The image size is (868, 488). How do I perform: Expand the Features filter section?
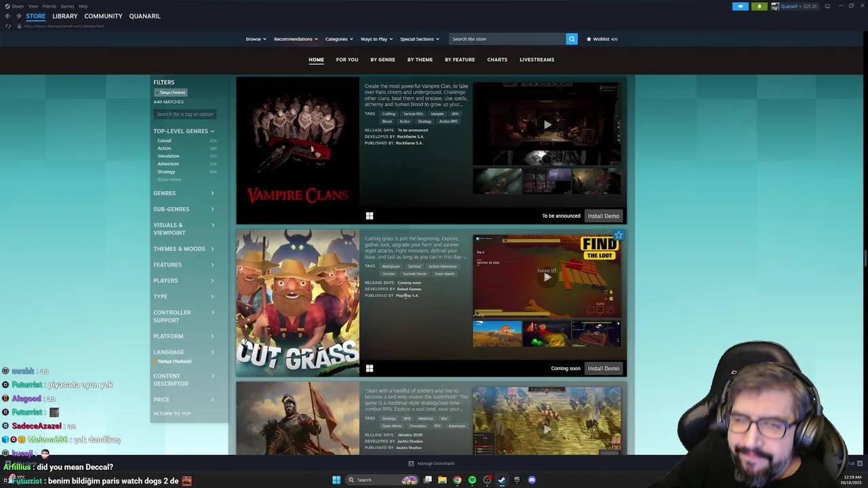point(184,264)
